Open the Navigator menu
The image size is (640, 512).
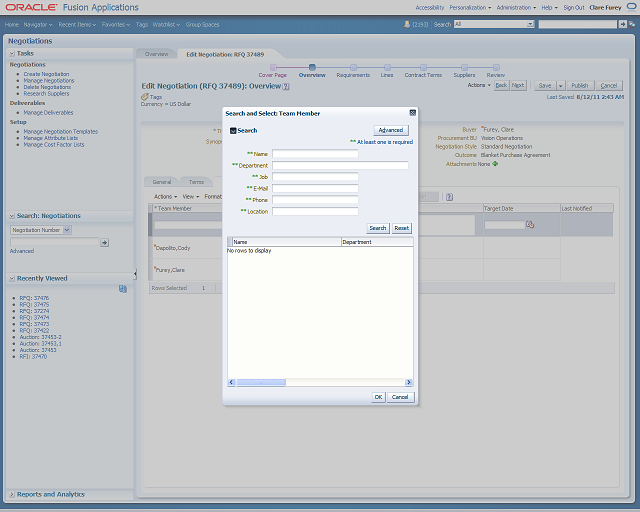(38, 24)
